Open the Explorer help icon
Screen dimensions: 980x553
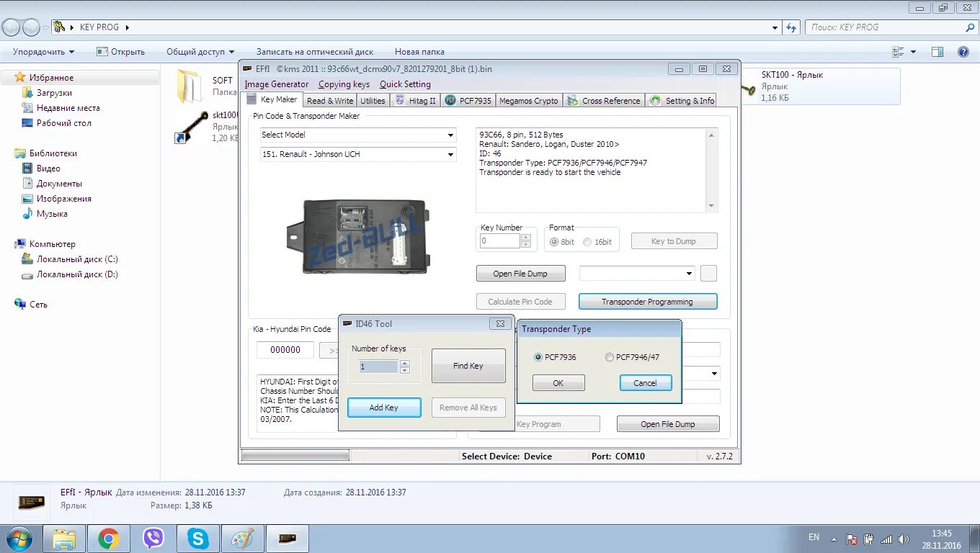click(963, 52)
